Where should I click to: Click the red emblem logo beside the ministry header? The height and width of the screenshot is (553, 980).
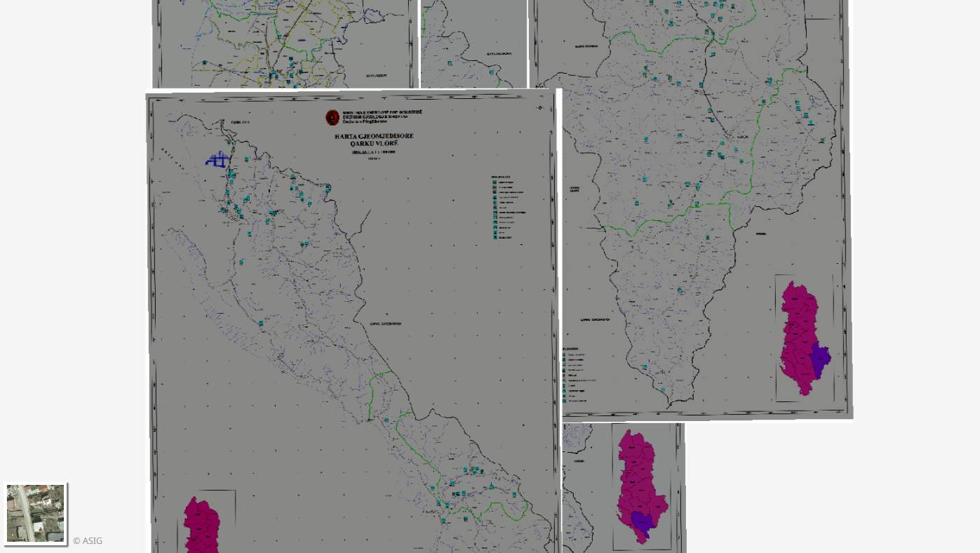[333, 118]
